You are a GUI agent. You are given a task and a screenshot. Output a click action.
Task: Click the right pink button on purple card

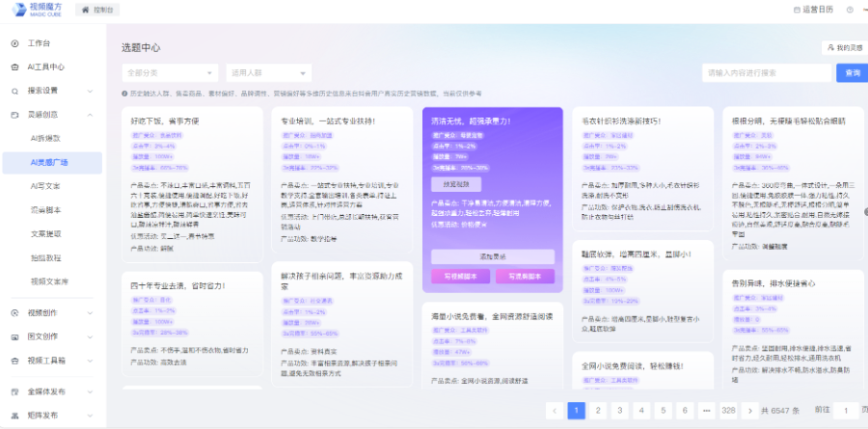click(525, 277)
